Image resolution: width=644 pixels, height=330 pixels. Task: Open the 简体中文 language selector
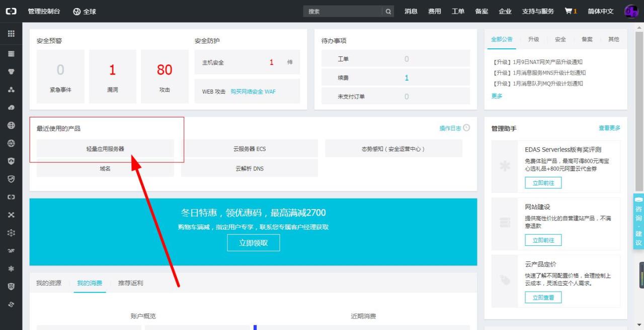coord(601,11)
